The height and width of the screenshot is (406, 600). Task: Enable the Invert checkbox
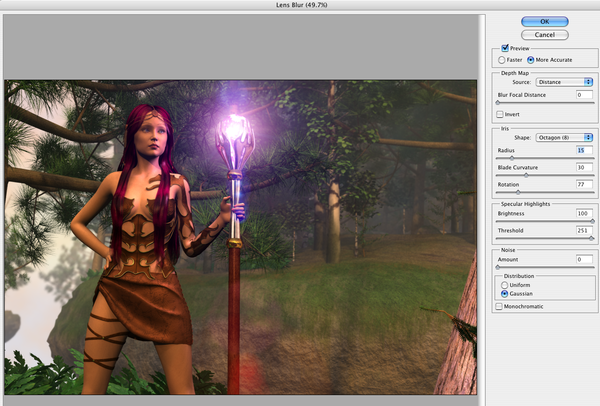[499, 114]
